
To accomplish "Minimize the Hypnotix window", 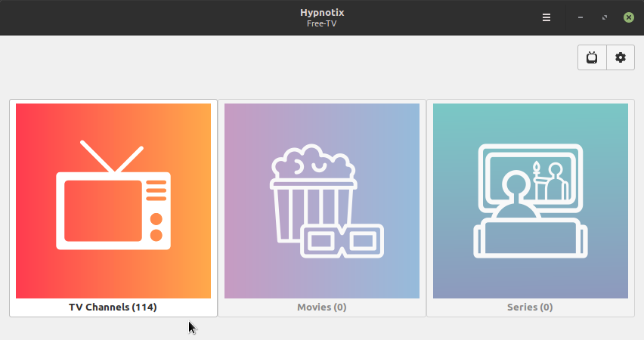I will 581,17.
